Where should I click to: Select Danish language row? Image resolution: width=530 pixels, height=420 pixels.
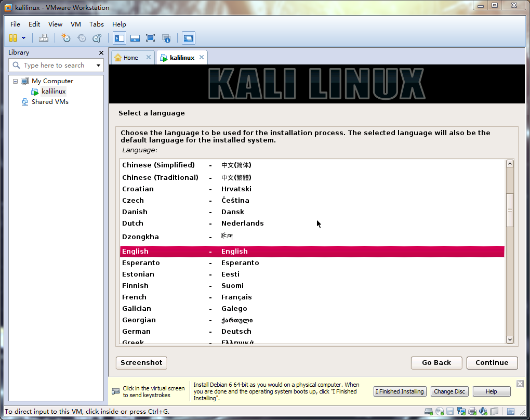[x=312, y=212]
